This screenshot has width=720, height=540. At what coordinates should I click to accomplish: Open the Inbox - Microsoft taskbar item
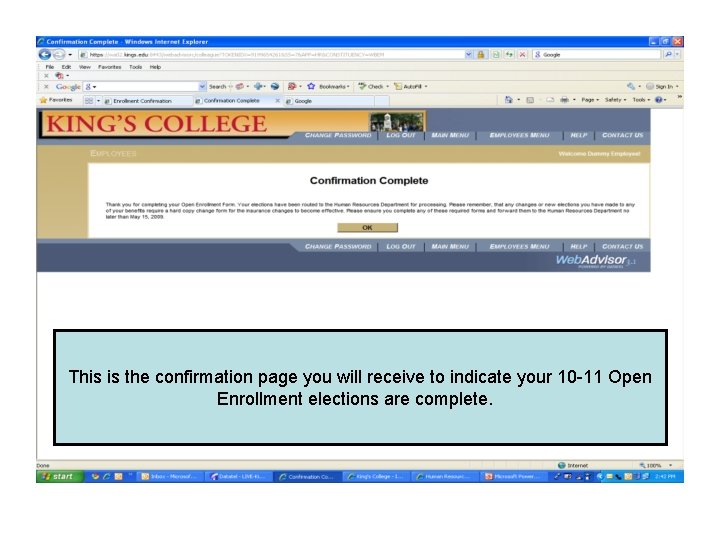[170, 477]
